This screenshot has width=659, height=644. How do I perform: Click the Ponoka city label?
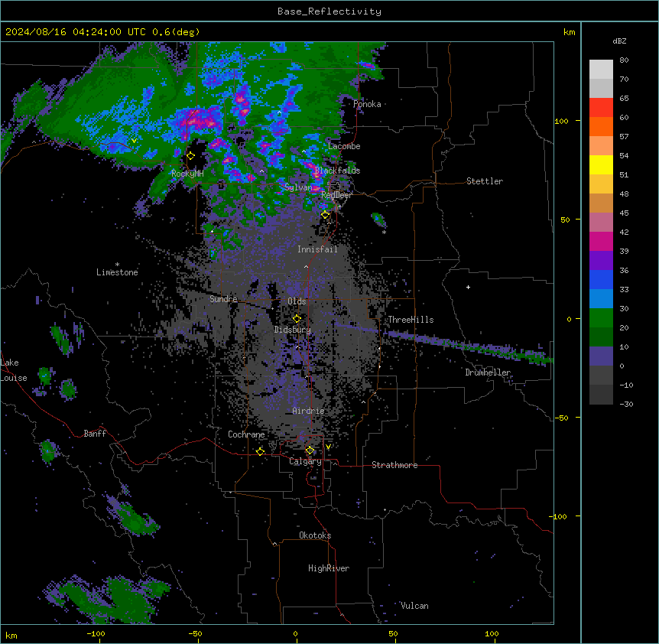point(367,104)
